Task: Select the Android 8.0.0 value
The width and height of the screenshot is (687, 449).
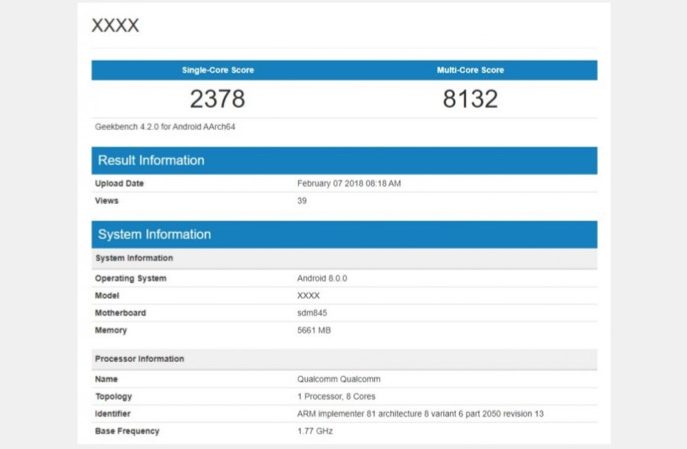Action: [x=322, y=279]
